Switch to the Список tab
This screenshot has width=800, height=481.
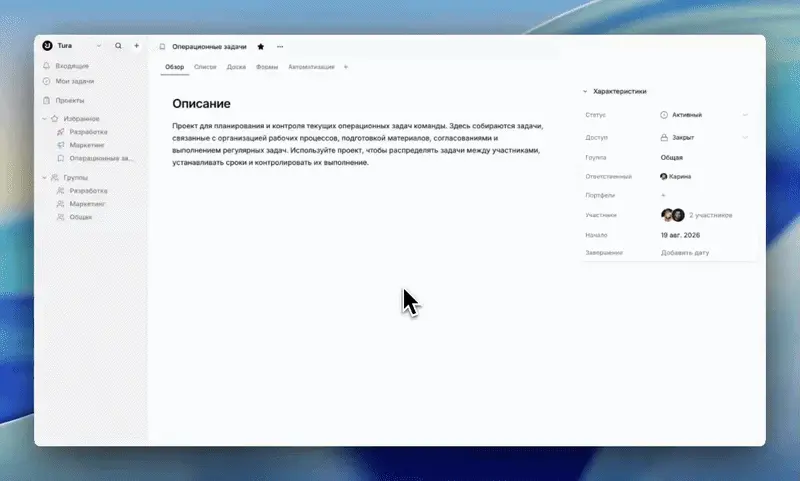205,67
